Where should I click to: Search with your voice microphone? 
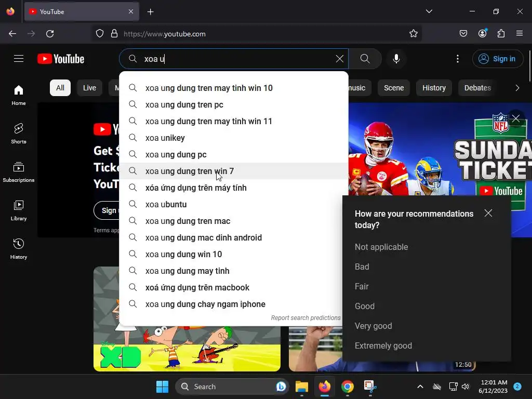click(396, 59)
